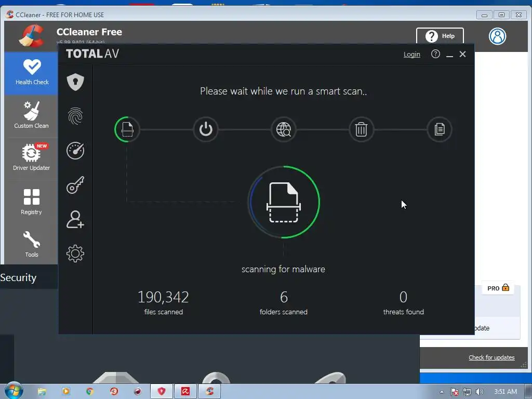Screen dimensions: 532x399
Task: Click the Login link in TotalAV
Action: [x=411, y=54]
